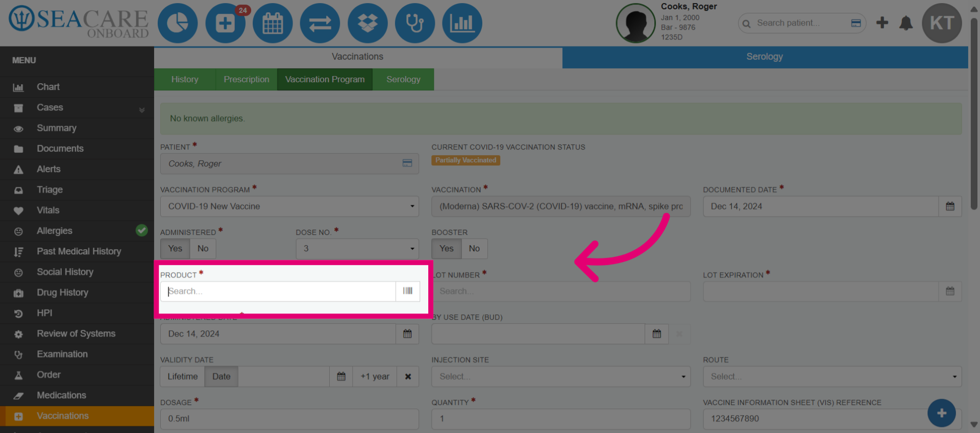Click the Product search field

(x=278, y=291)
